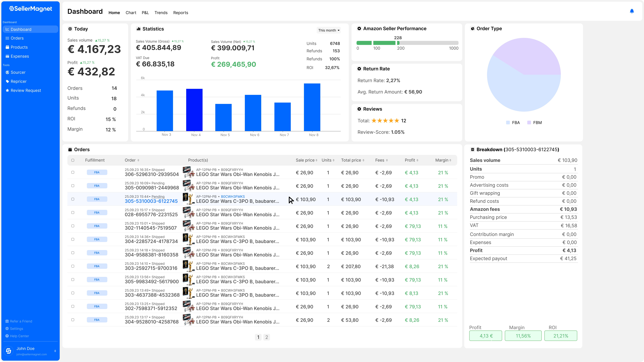The width and height of the screenshot is (644, 362).
Task: Click page 1 pagination button
Action: (x=258, y=337)
